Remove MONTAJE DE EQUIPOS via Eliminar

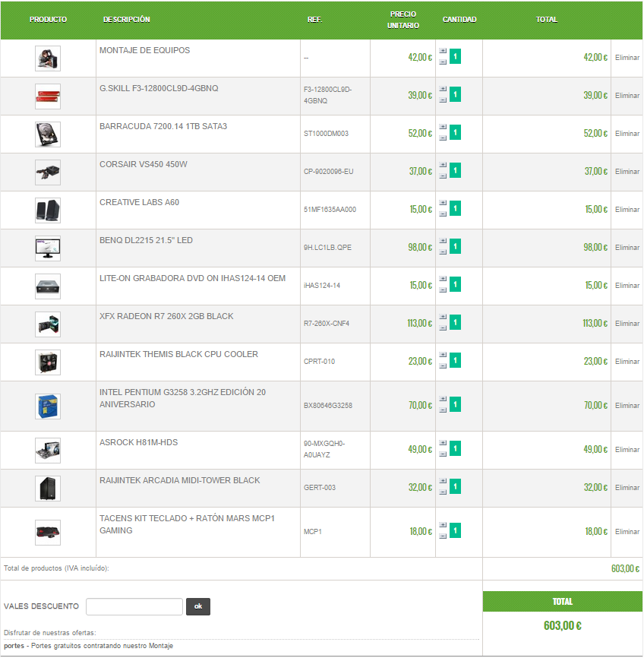(627, 58)
